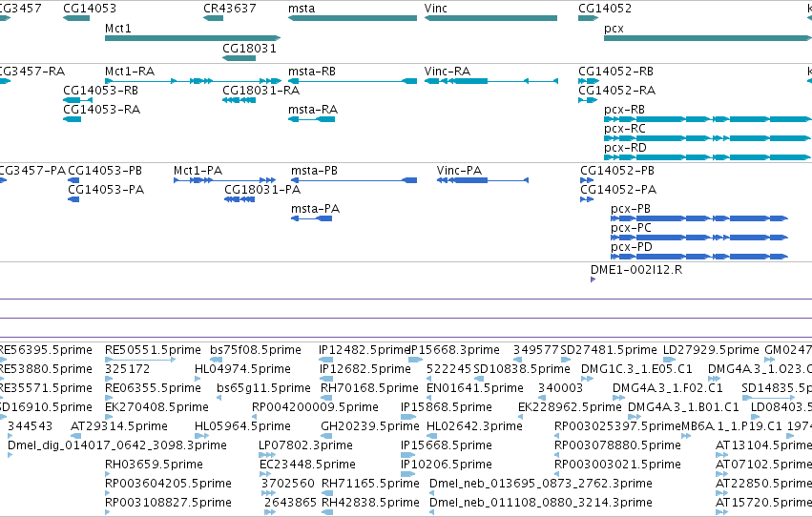Image resolution: width=812 pixels, height=517 pixels.
Task: Select the CR43637 gene feature
Action: pyautogui.click(x=213, y=18)
